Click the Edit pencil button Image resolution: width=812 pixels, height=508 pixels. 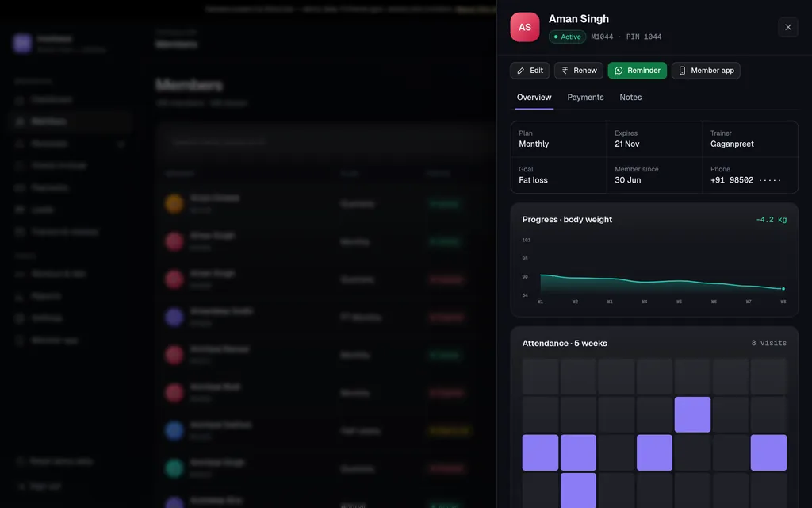[530, 71]
